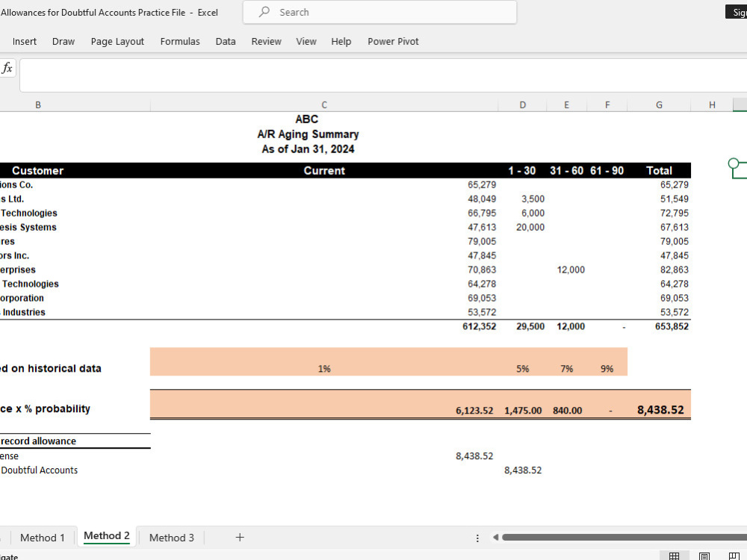
Task: Click in the Search box
Action: 379,12
